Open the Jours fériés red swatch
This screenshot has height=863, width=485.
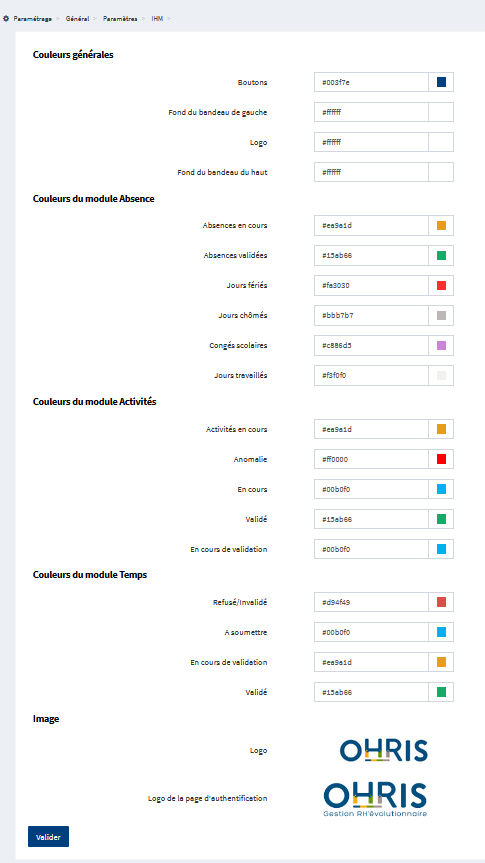(x=441, y=285)
